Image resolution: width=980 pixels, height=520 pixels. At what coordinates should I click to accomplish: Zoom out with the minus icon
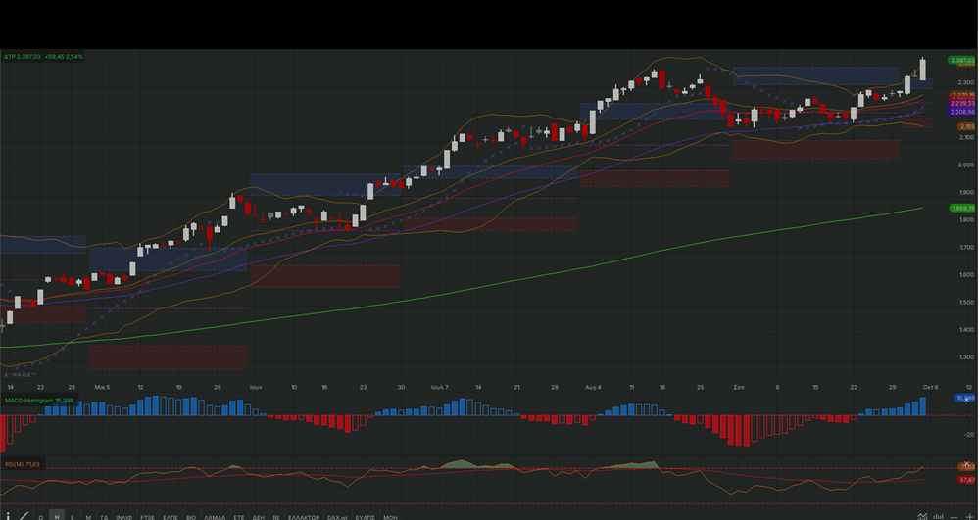tap(954, 517)
